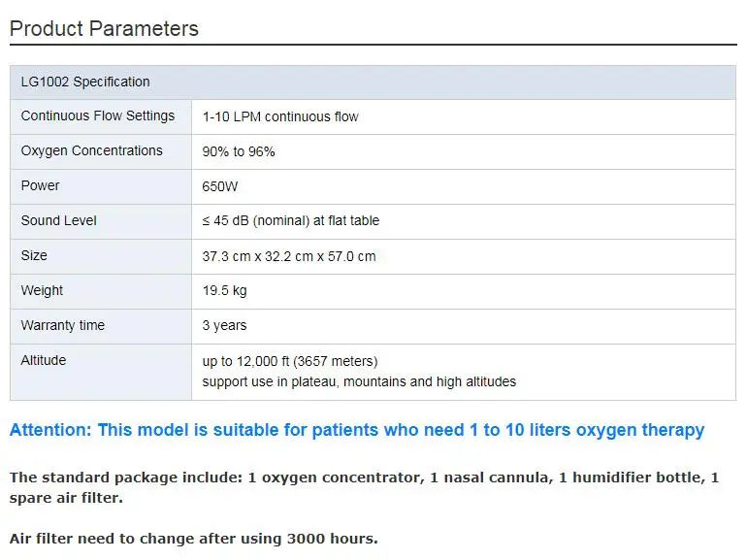Screen dimensions: 747x560
Task: Click the air filter 3000 hours note
Action: click(x=193, y=539)
